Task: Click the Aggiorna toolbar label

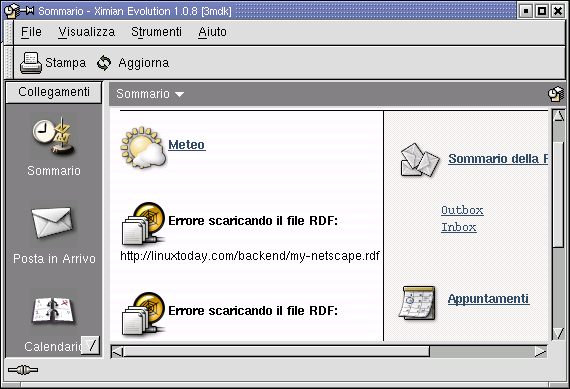Action: click(144, 63)
